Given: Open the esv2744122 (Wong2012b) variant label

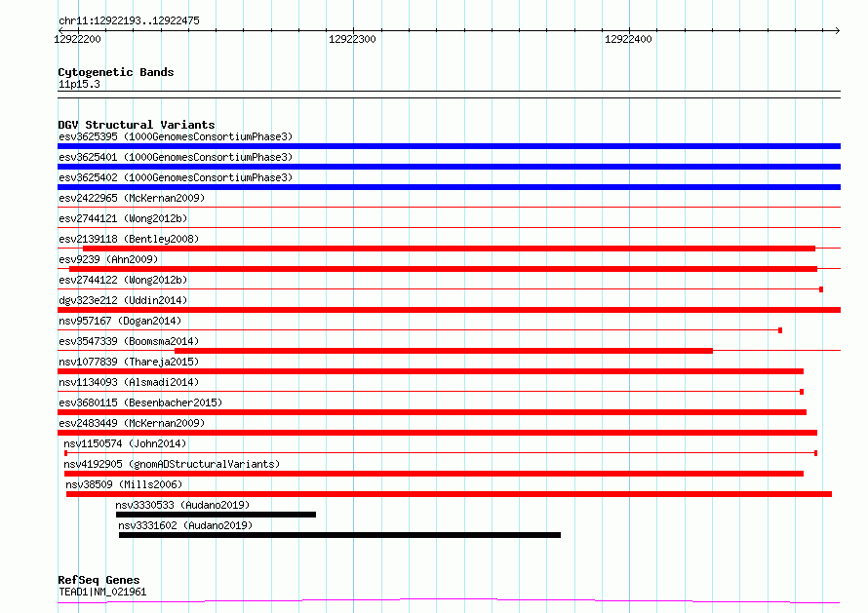Looking at the screenshot, I should coord(123,280).
